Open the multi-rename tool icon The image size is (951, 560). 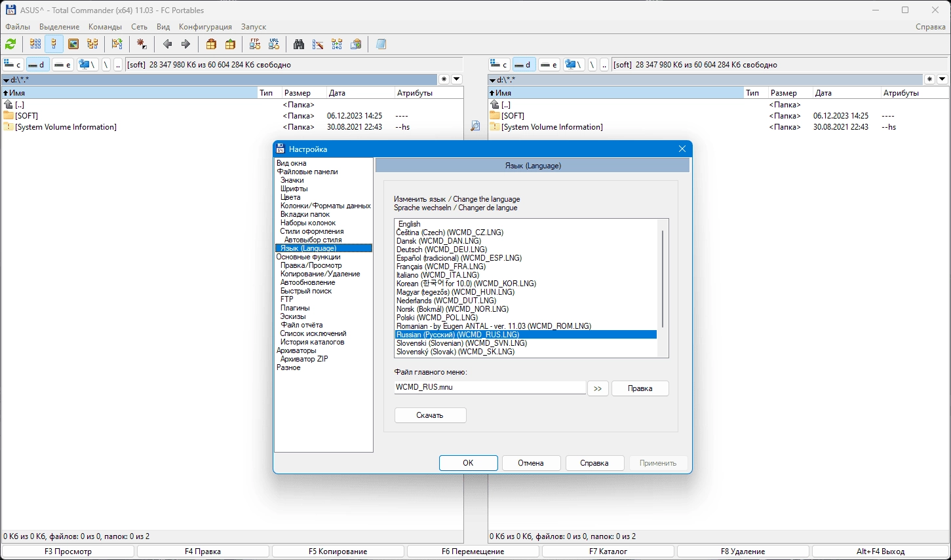coord(318,45)
